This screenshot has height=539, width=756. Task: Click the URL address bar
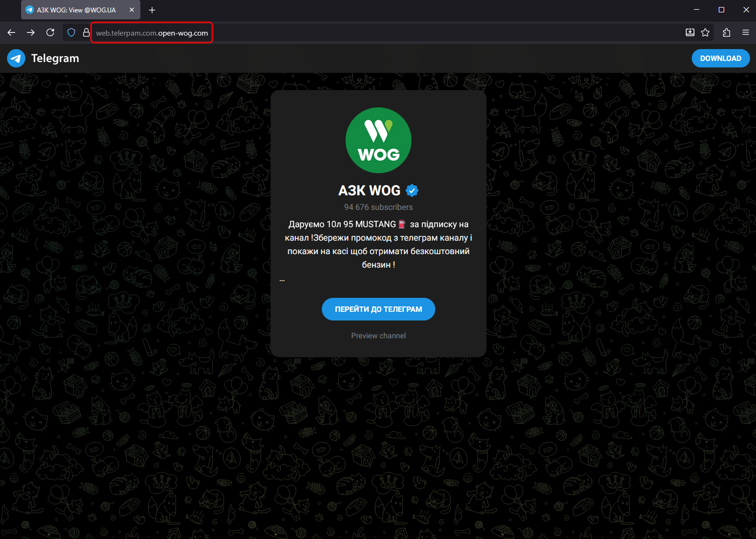pyautogui.click(x=378, y=33)
